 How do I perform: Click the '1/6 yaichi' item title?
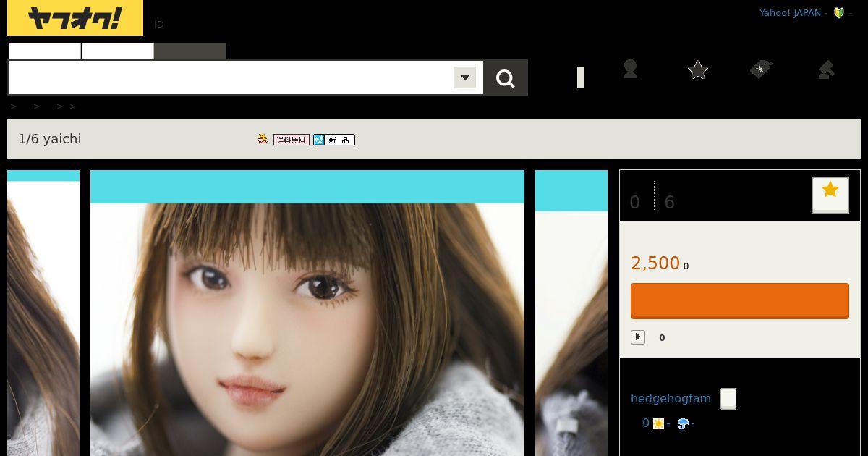tap(50, 139)
